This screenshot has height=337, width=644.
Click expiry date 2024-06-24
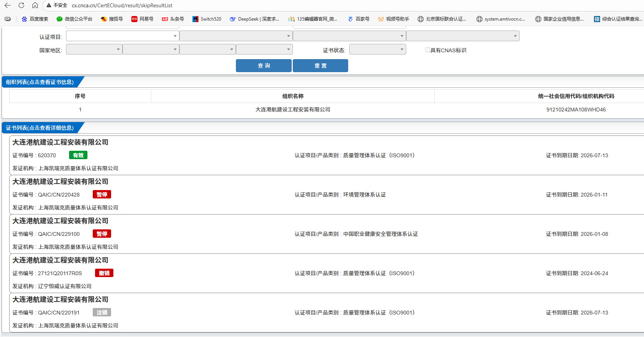[594, 273]
